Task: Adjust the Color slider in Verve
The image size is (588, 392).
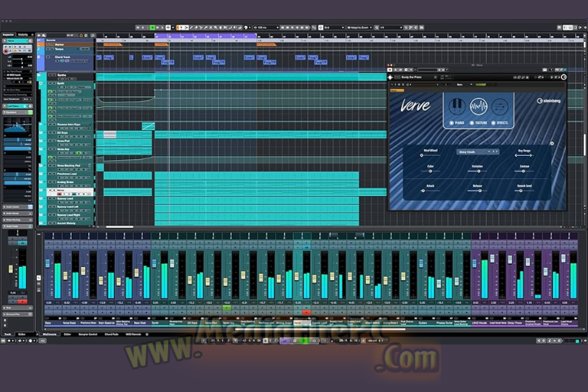Action: click(x=430, y=171)
